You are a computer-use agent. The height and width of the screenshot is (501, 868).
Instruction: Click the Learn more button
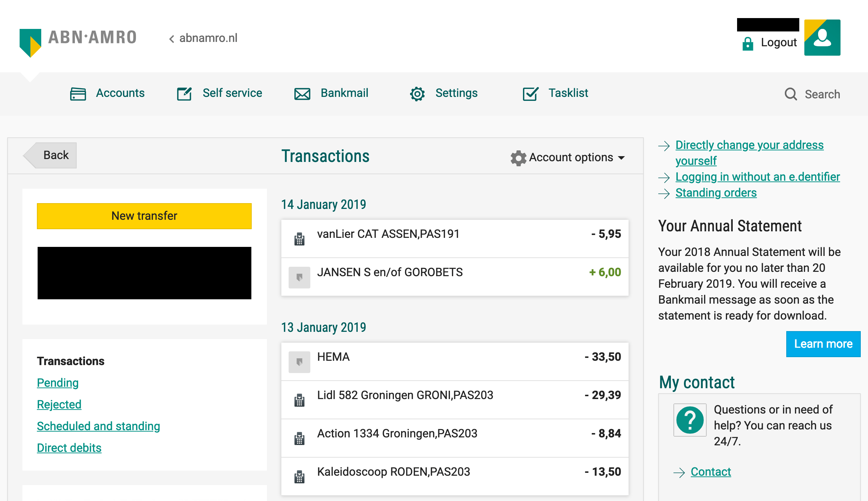(823, 344)
